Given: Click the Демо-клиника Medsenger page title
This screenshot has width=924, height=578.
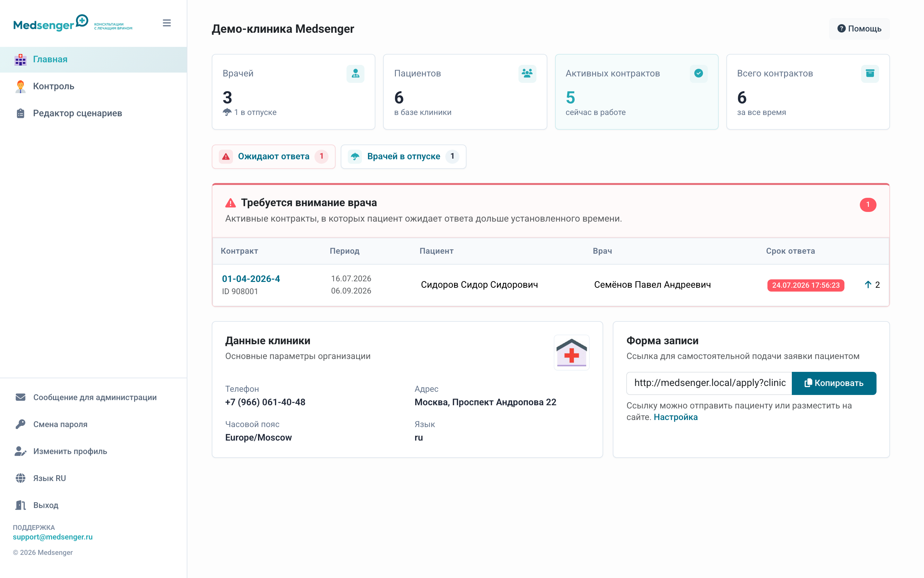Looking at the screenshot, I should 283,29.
